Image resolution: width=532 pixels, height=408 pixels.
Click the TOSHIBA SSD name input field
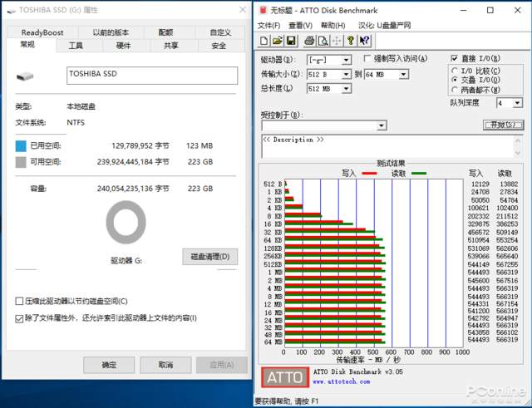[152, 76]
